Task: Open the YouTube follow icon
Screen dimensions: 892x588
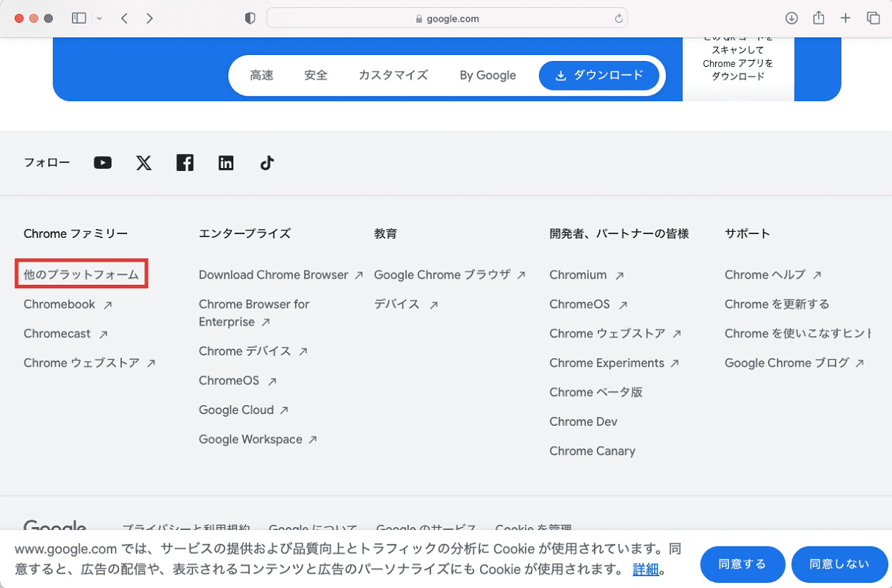Action: pyautogui.click(x=103, y=163)
